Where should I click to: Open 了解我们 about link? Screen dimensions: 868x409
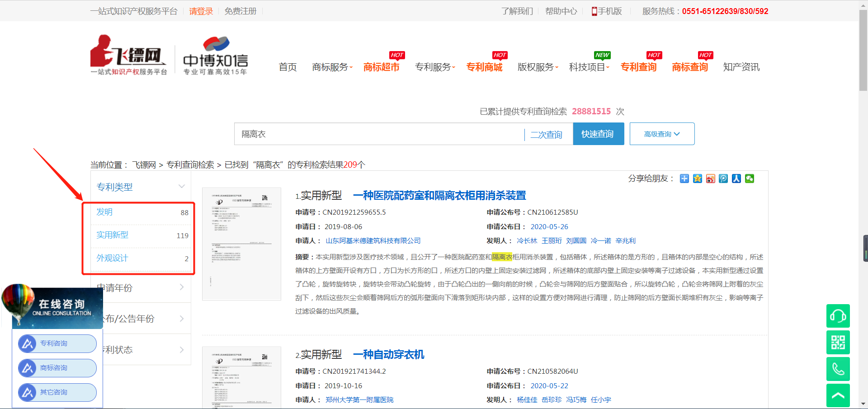coord(517,11)
